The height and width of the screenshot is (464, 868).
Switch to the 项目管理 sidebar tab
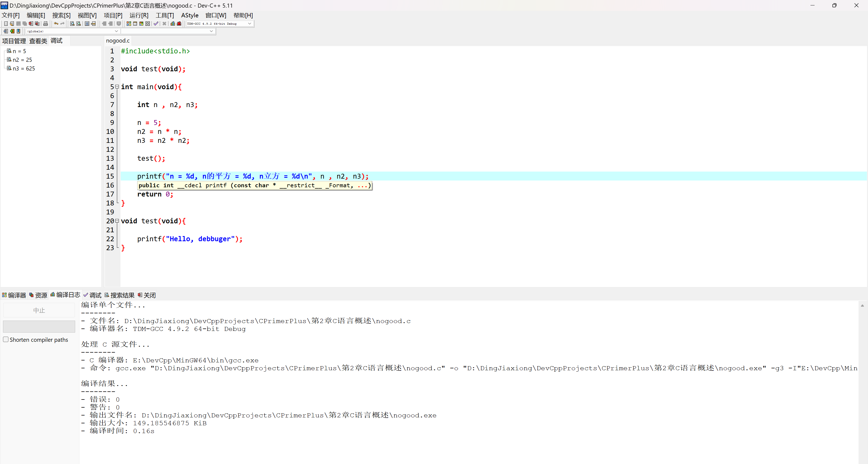pyautogui.click(x=14, y=41)
